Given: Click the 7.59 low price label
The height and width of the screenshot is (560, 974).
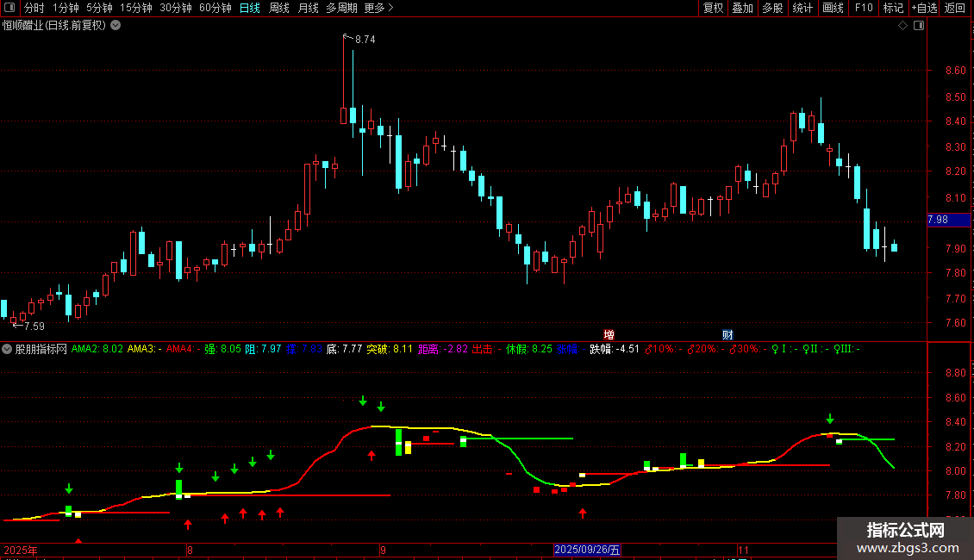Looking at the screenshot, I should (34, 327).
